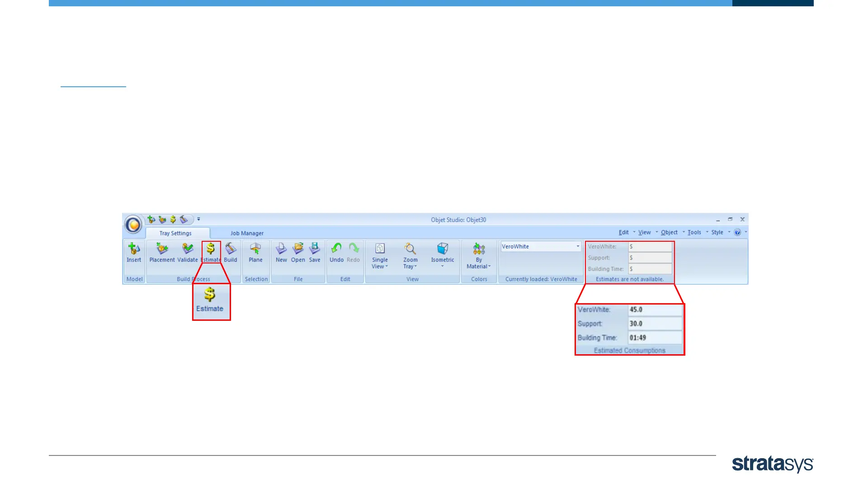Customize quick access toolbar arrow
The height and width of the screenshot is (488, 868).
pyautogui.click(x=198, y=220)
